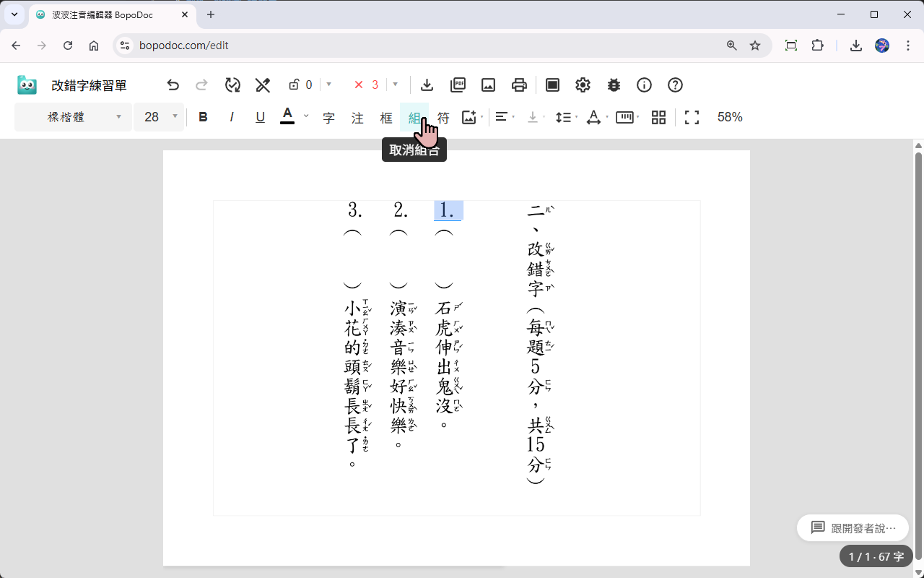Adjust line spacing with the spacing icon
Viewport: 924px width, 578px height.
tap(565, 117)
